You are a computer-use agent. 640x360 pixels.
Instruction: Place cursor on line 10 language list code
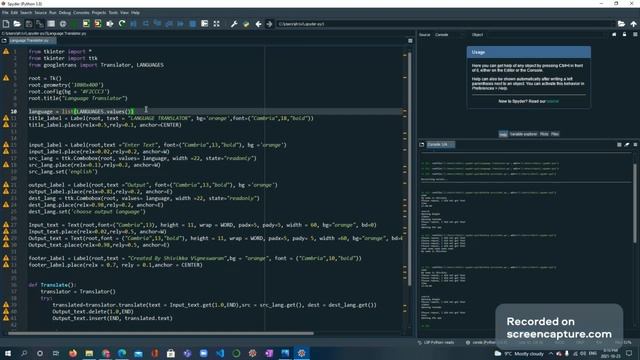coord(81,111)
